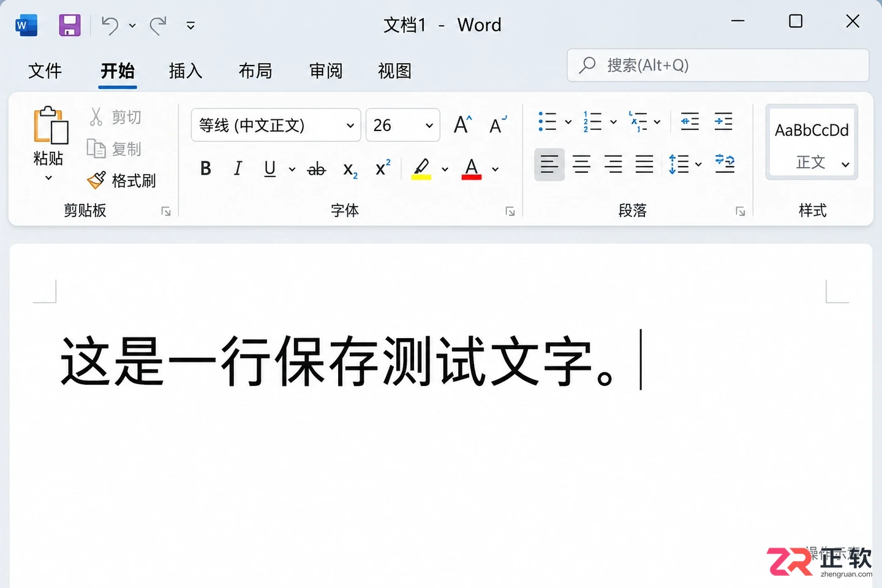Viewport: 882px width, 588px height.
Task: Click the purple Save icon
Action: point(70,25)
